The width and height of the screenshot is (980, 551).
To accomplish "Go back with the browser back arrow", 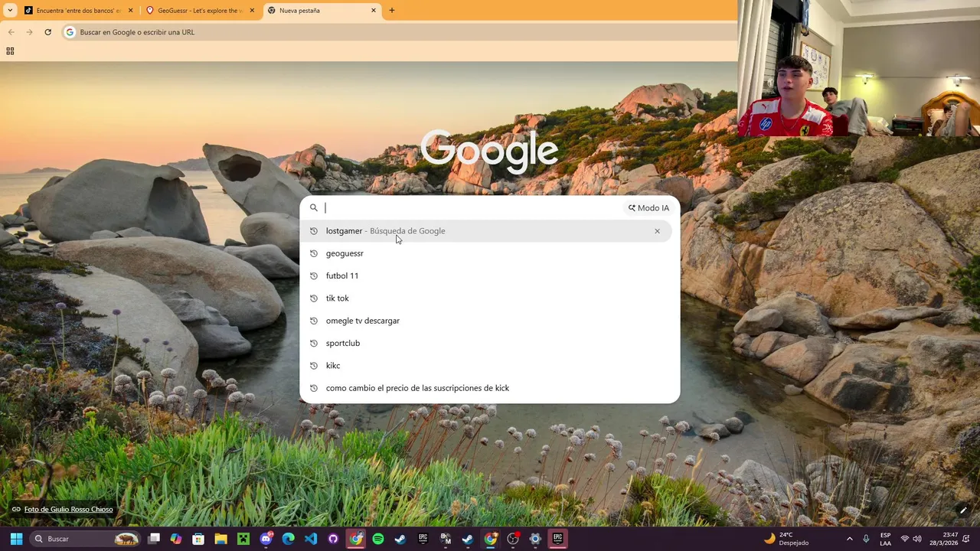I will 11,32.
